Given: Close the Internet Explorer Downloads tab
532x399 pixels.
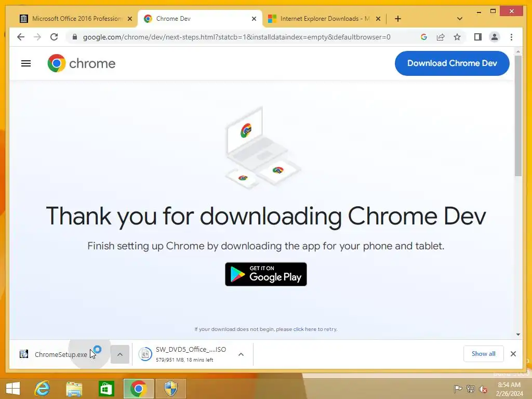Looking at the screenshot, I should pos(378,19).
